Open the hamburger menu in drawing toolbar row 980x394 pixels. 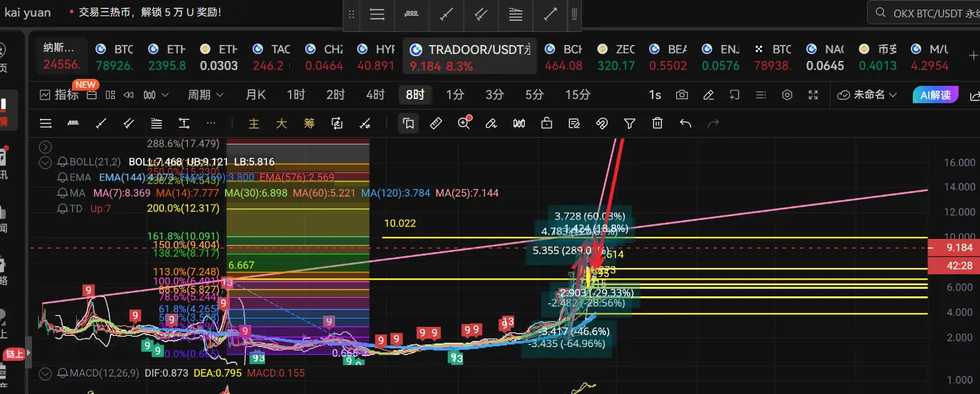point(46,123)
